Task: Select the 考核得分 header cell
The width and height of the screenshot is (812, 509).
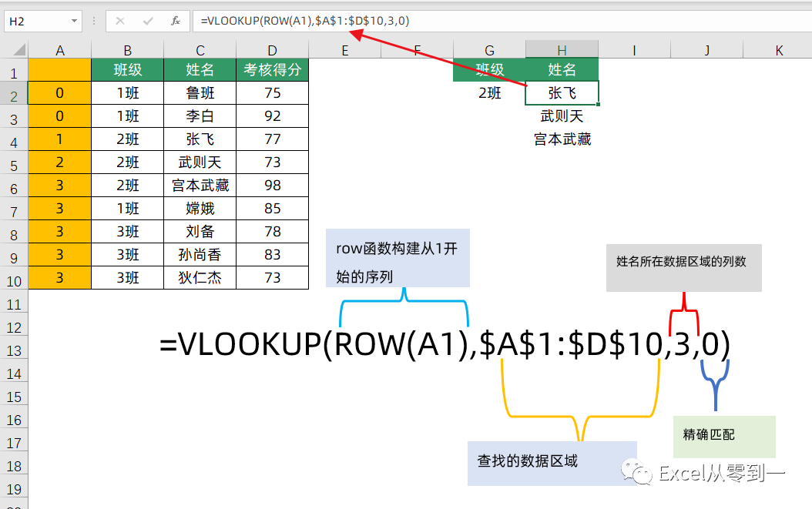Action: (271, 69)
